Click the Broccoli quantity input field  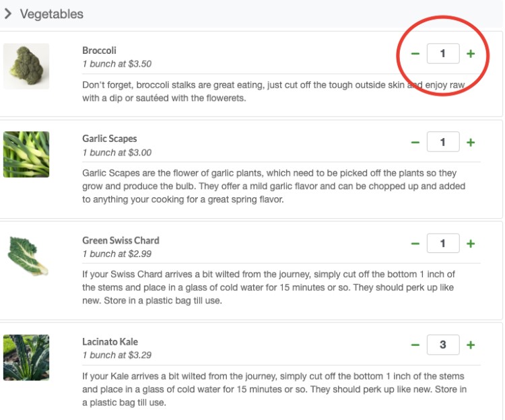click(443, 54)
